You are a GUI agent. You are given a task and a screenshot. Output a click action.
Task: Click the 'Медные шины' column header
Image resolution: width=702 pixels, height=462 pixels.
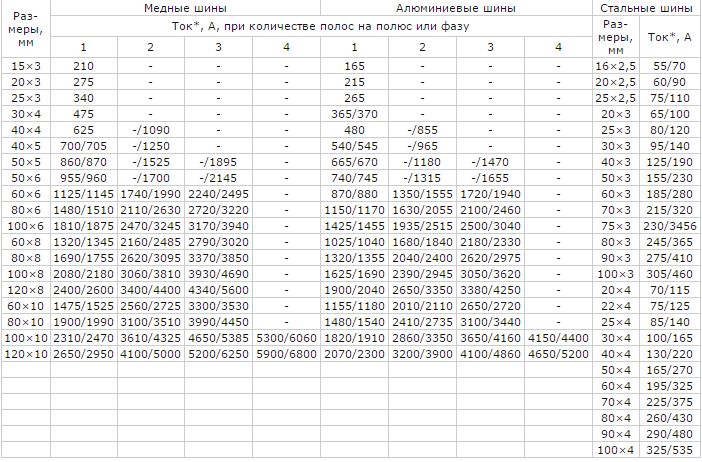point(185,8)
